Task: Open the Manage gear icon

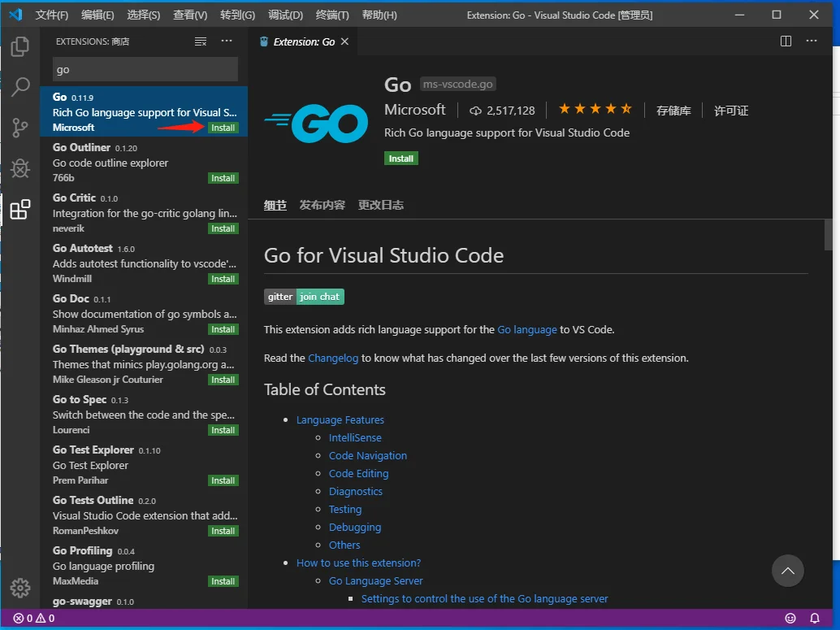Action: 19,589
